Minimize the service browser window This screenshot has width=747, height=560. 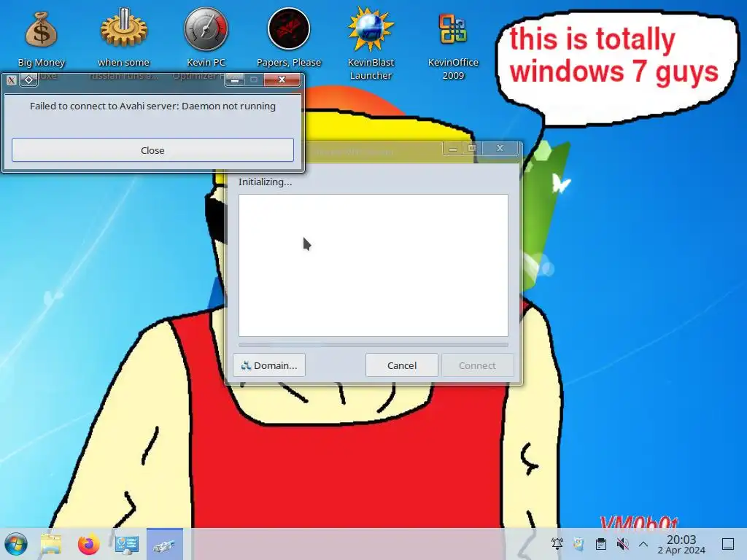(452, 149)
